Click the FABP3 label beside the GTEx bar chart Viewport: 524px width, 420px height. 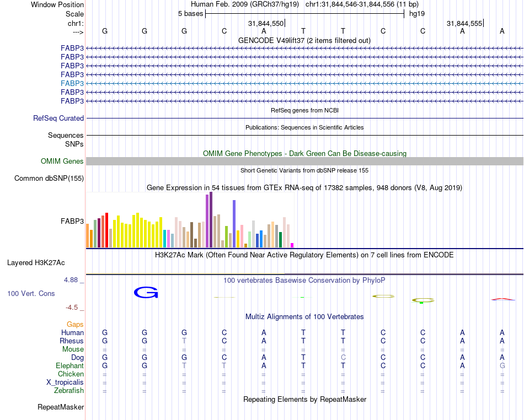tap(72, 221)
